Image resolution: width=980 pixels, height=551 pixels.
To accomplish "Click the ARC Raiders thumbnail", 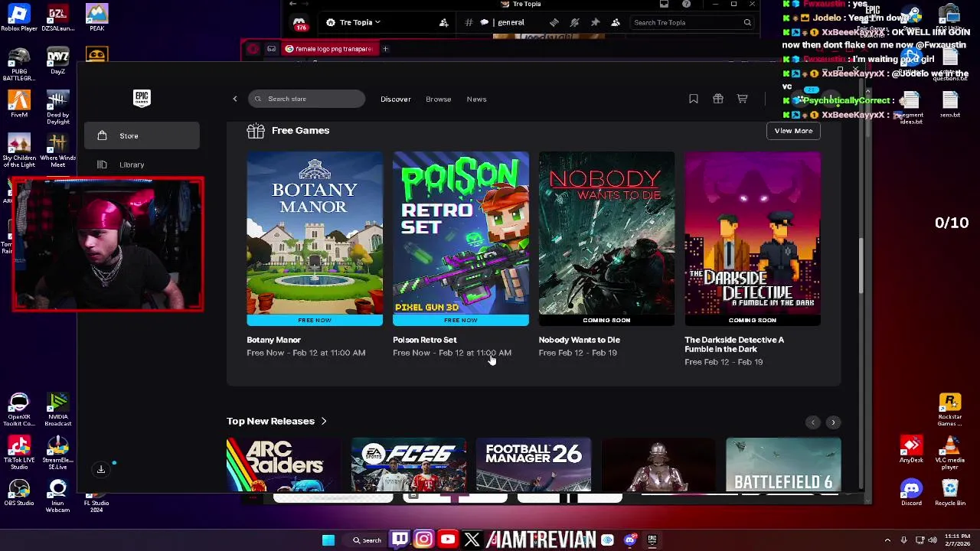I will (x=284, y=465).
